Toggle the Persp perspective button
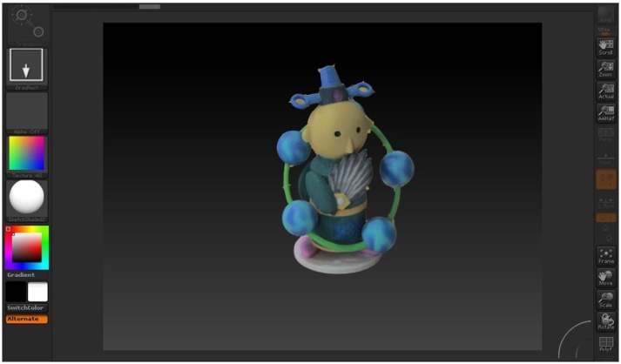This screenshot has height=364, width=621. 605,135
